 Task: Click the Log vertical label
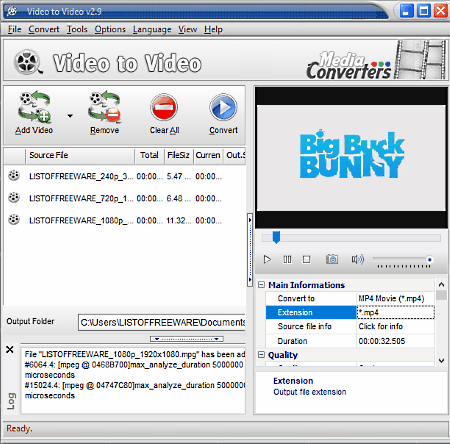coord(11,401)
